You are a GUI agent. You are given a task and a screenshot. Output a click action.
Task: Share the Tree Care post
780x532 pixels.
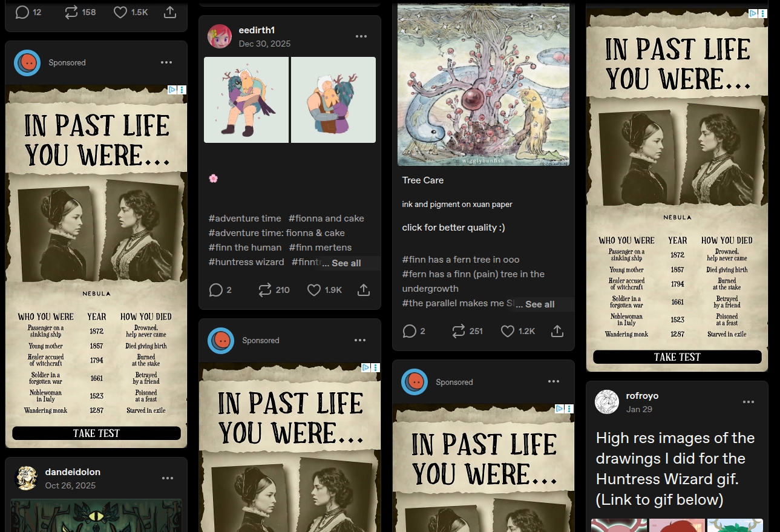tap(557, 331)
